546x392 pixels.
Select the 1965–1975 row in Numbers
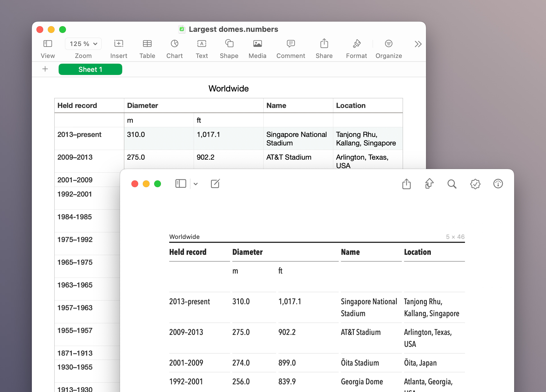click(x=87, y=266)
